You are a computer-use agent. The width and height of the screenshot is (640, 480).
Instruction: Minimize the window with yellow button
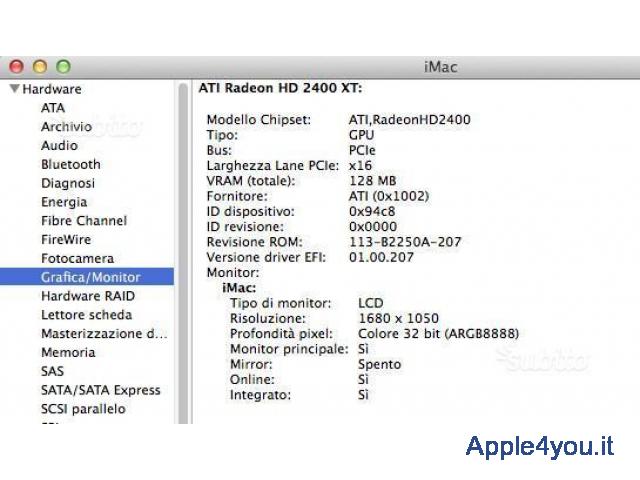coord(40,67)
